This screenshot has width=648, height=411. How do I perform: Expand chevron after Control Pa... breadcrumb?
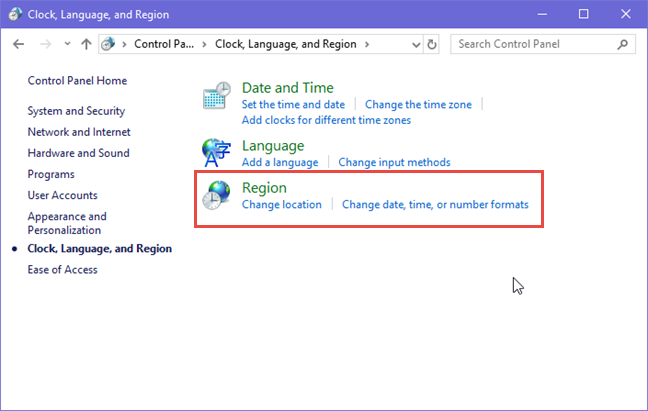point(204,44)
